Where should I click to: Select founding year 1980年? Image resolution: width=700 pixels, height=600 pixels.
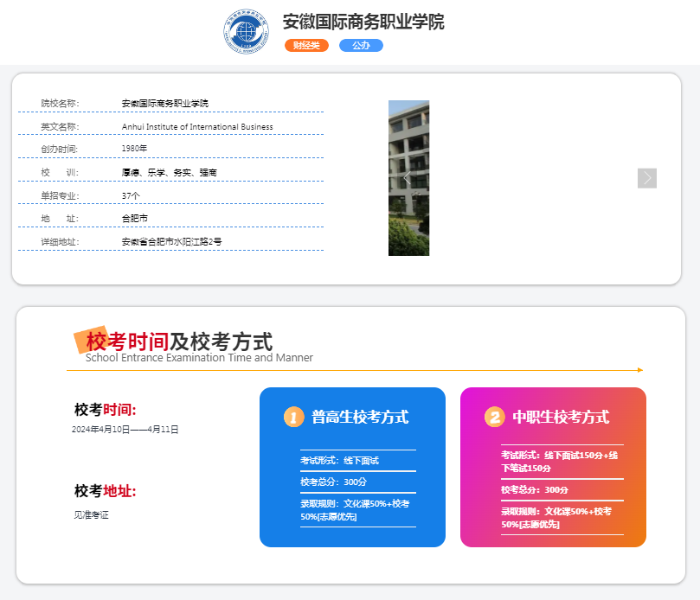click(x=134, y=149)
